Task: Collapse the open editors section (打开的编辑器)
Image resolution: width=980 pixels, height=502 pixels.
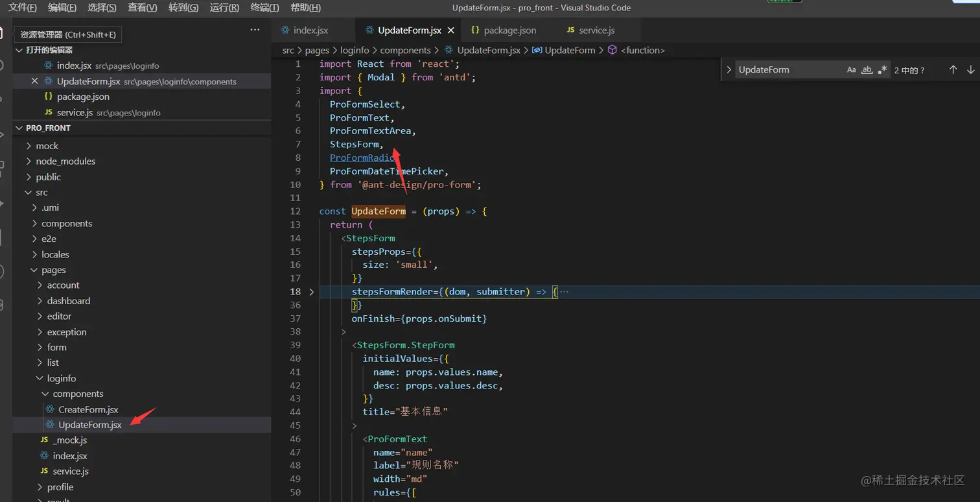Action: (x=142, y=50)
